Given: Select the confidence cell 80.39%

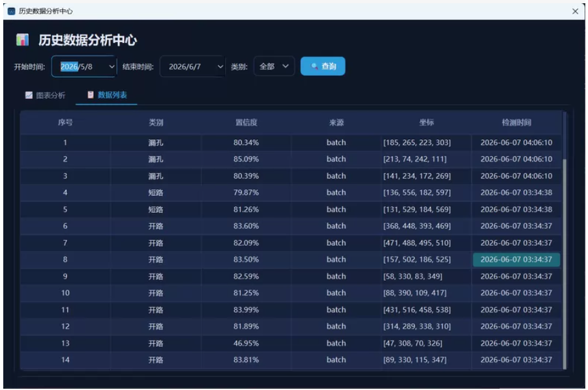Looking at the screenshot, I should [x=246, y=176].
